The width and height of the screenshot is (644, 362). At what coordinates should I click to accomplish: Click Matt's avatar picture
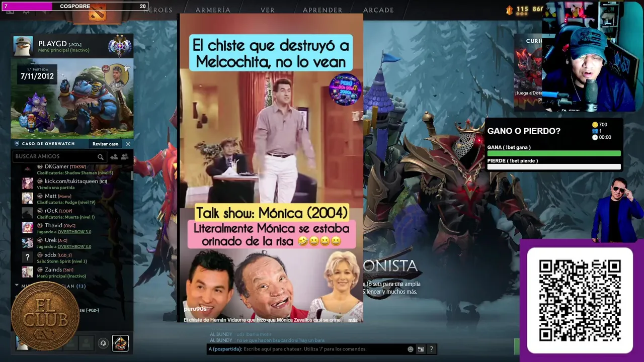pyautogui.click(x=27, y=199)
